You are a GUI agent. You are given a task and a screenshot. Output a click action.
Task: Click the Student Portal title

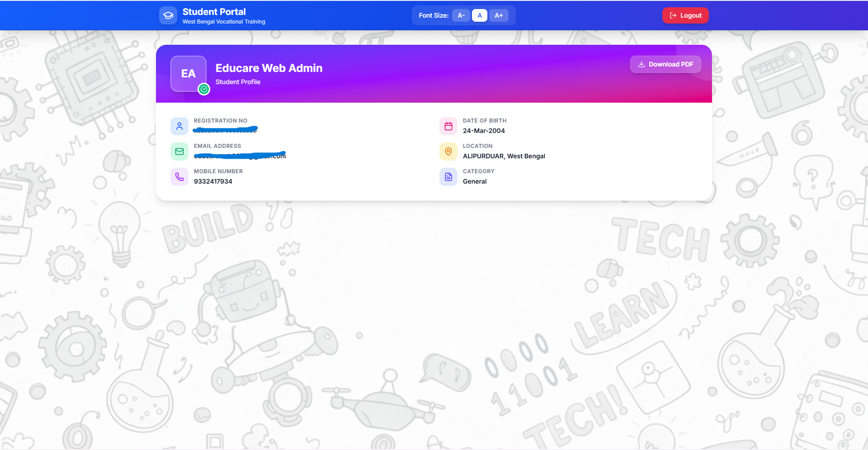point(214,12)
